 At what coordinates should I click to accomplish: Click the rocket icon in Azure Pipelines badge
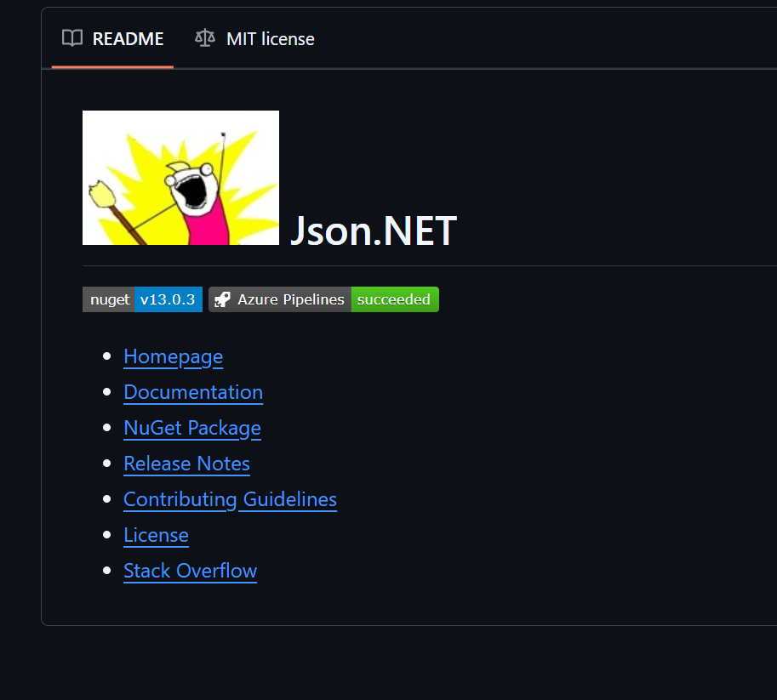pyautogui.click(x=222, y=299)
